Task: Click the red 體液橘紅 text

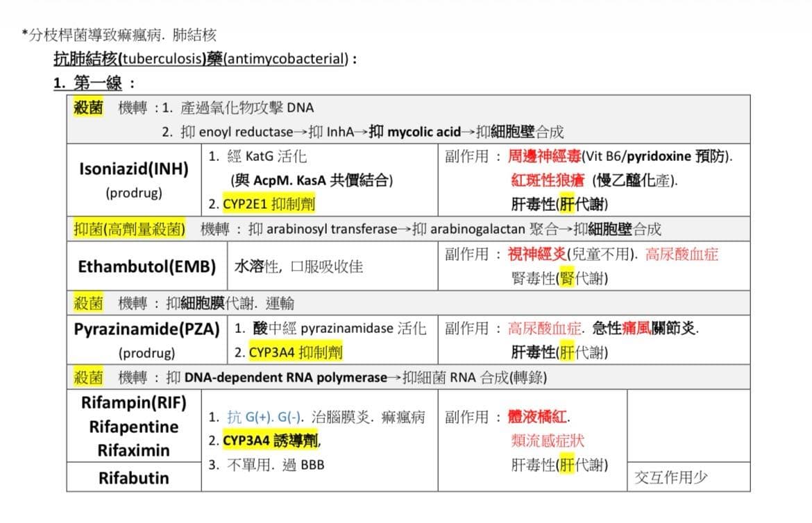Action: pos(538,417)
